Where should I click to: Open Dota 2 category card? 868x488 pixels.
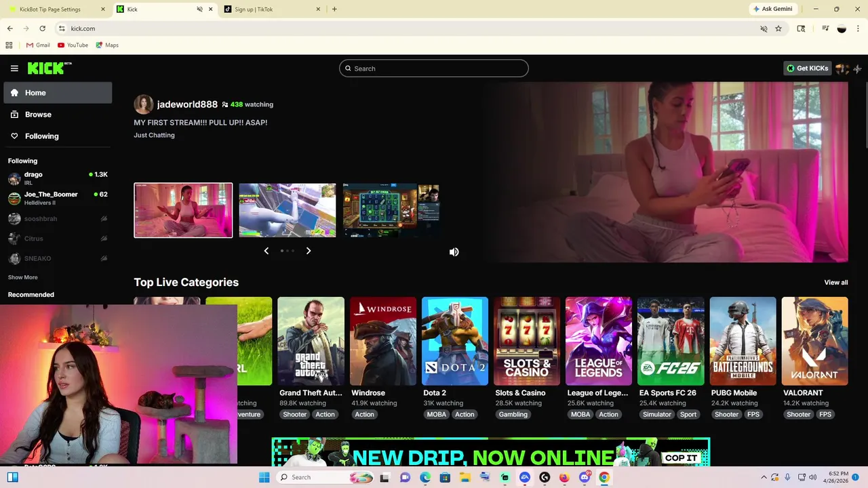[x=455, y=341]
